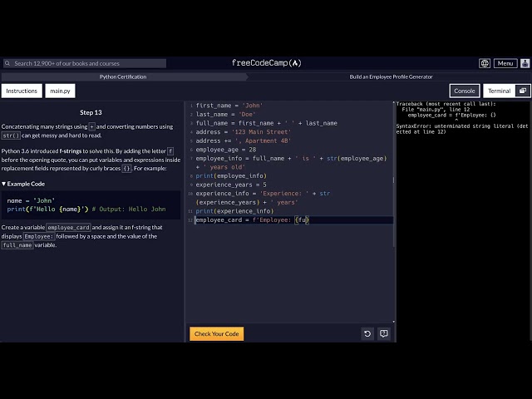Toggle the preview window icon next to Terminal

[523, 91]
